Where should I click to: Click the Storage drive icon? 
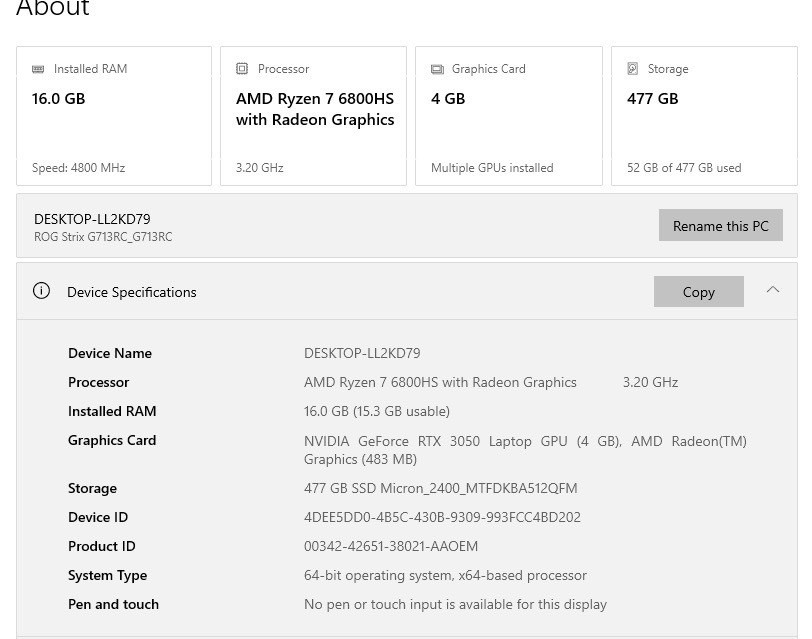pos(632,69)
